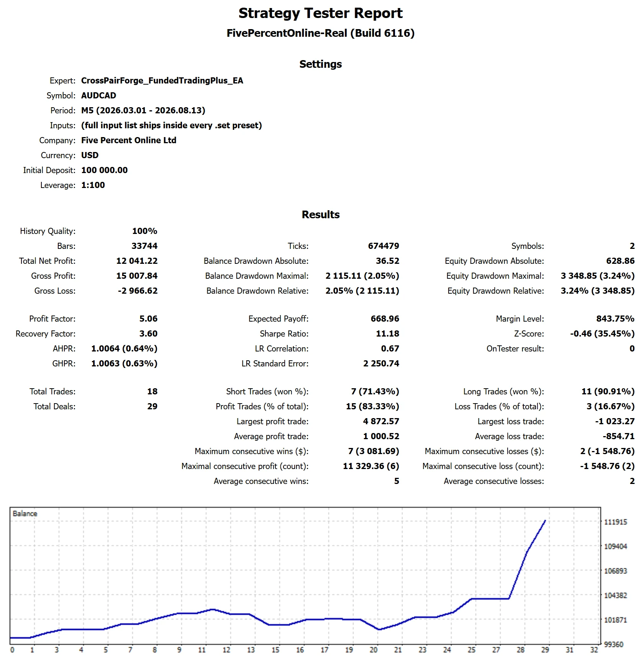Image resolution: width=644 pixels, height=662 pixels.
Task: Click Long Trades value 11 (90.91%)
Action: 608,392
